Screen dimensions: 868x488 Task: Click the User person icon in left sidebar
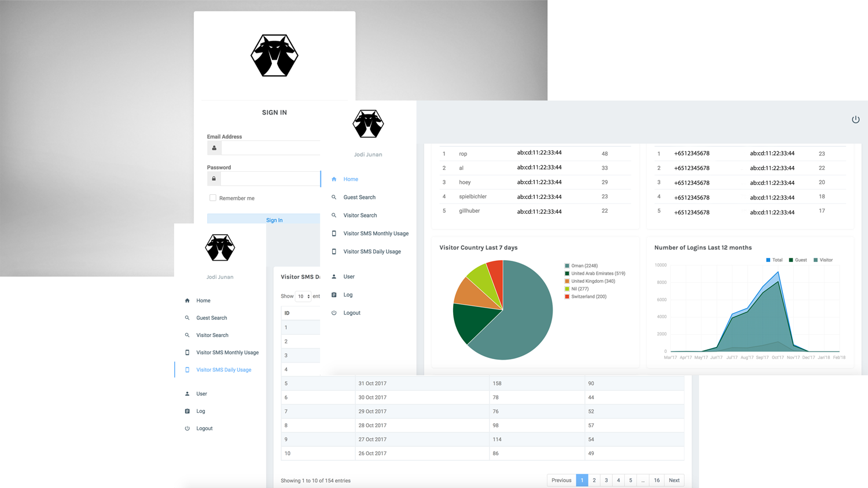coord(187,394)
